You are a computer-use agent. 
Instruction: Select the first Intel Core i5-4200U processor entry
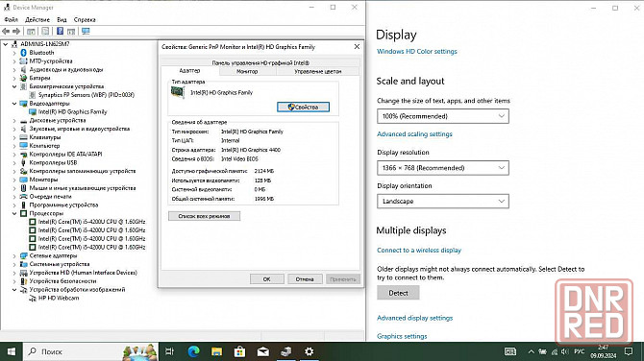(91, 222)
